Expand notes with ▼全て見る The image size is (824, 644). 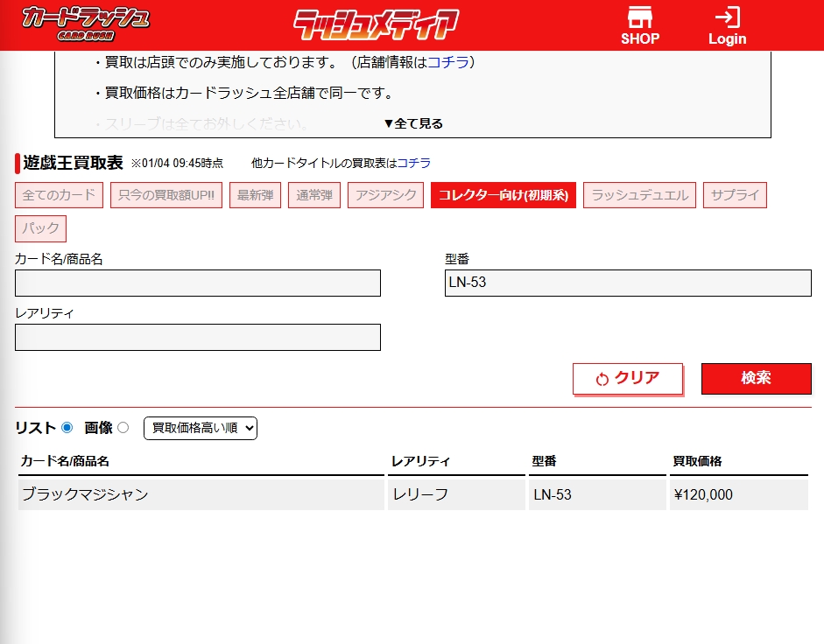point(413,123)
